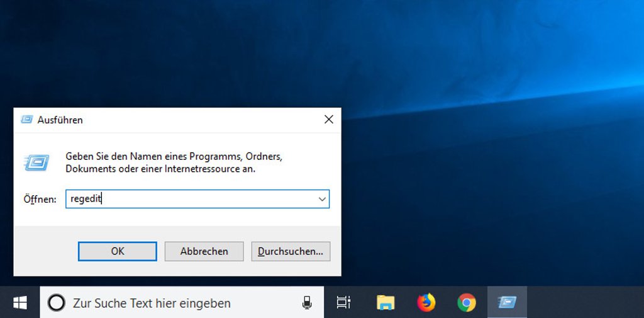Click the Cortana circle icon
Image resolution: width=644 pixels, height=318 pixels.
56,303
